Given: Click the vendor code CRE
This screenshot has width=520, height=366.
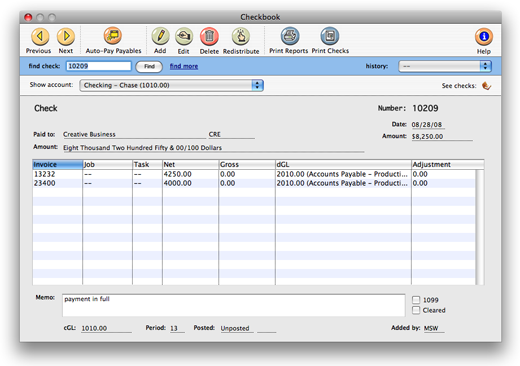Looking at the screenshot, I should coord(215,134).
